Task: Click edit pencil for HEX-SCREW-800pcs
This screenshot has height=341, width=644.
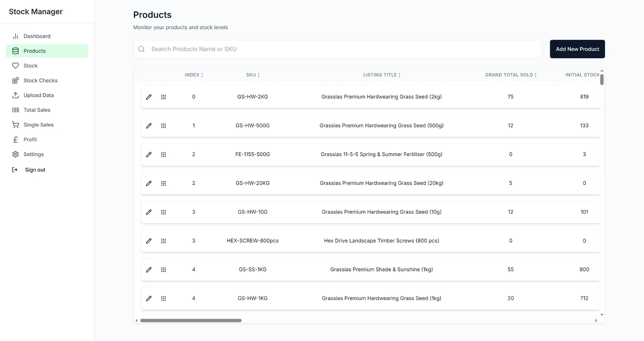Action: point(149,241)
